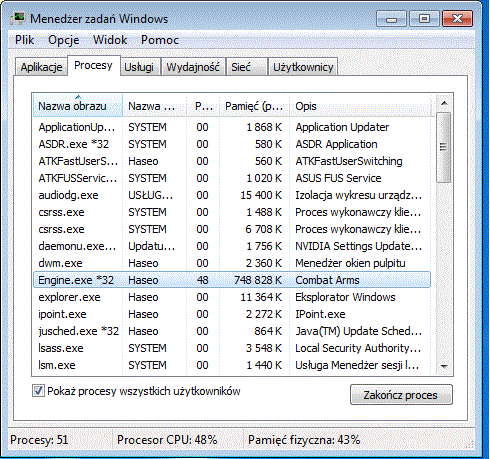Select the dwm.exe process
The image size is (490, 459).
click(232, 263)
